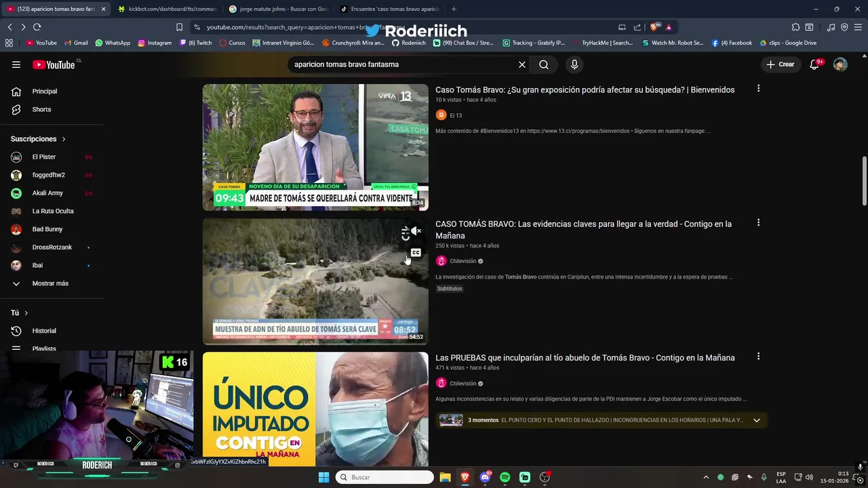Start voice search with the microphone
Image resolution: width=868 pixels, height=488 pixels.
click(574, 64)
